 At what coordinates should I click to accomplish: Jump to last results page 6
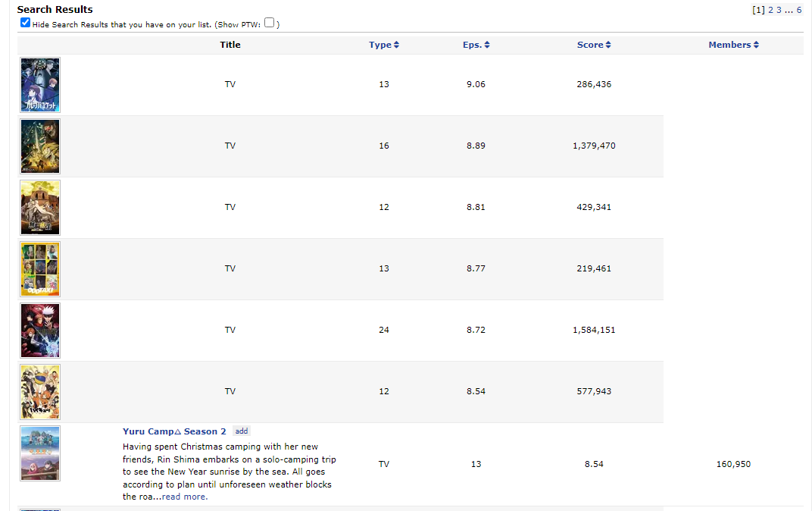799,10
